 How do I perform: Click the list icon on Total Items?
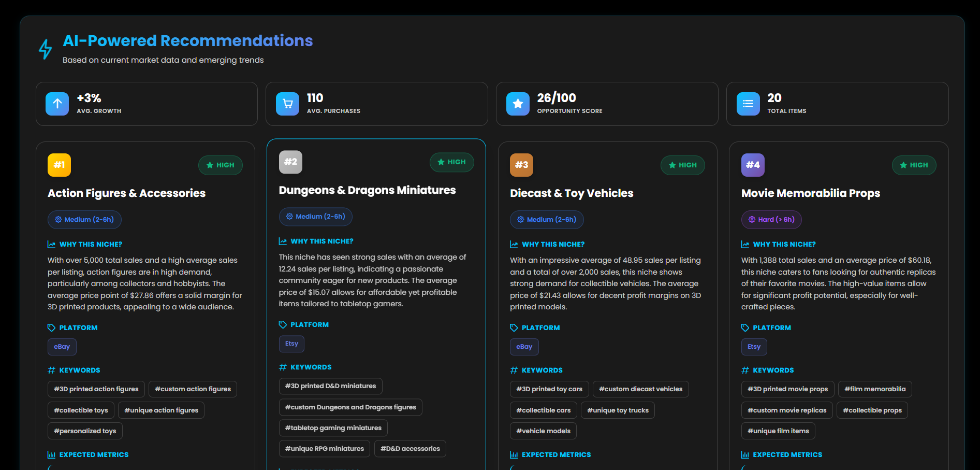pyautogui.click(x=748, y=104)
